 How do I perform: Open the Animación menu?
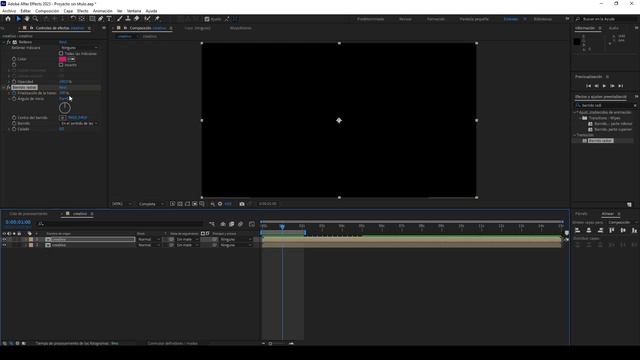pyautogui.click(x=102, y=11)
